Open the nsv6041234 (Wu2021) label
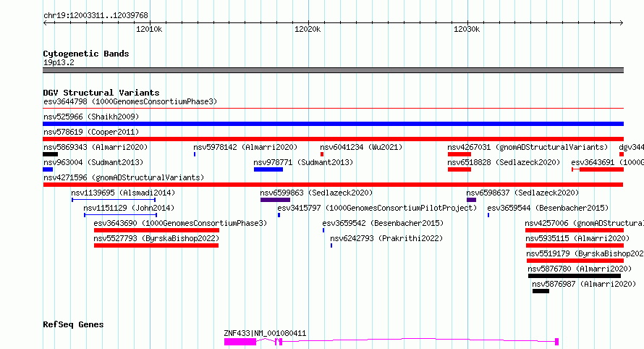 pyautogui.click(x=361, y=147)
